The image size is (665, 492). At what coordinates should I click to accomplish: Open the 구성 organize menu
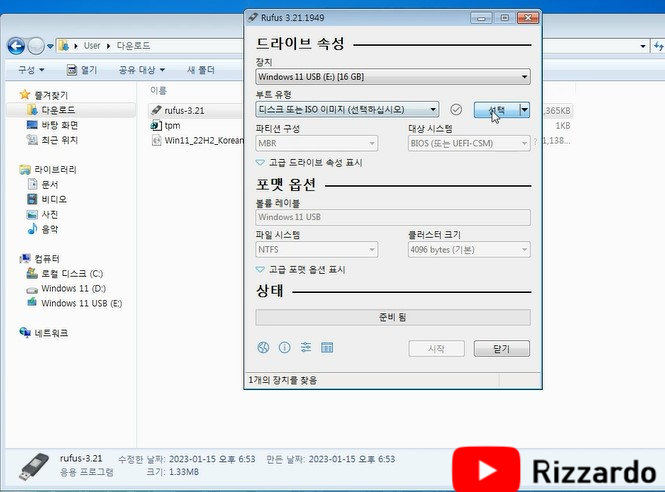tap(31, 70)
